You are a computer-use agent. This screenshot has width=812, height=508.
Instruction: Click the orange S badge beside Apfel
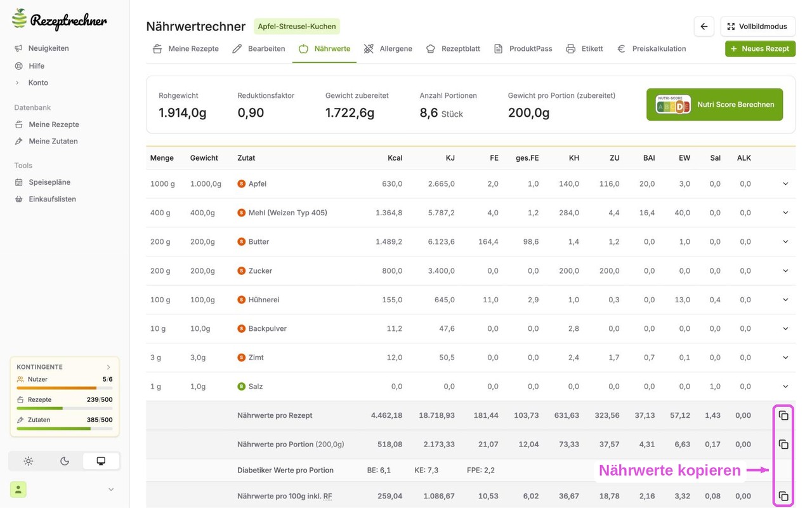pos(241,184)
